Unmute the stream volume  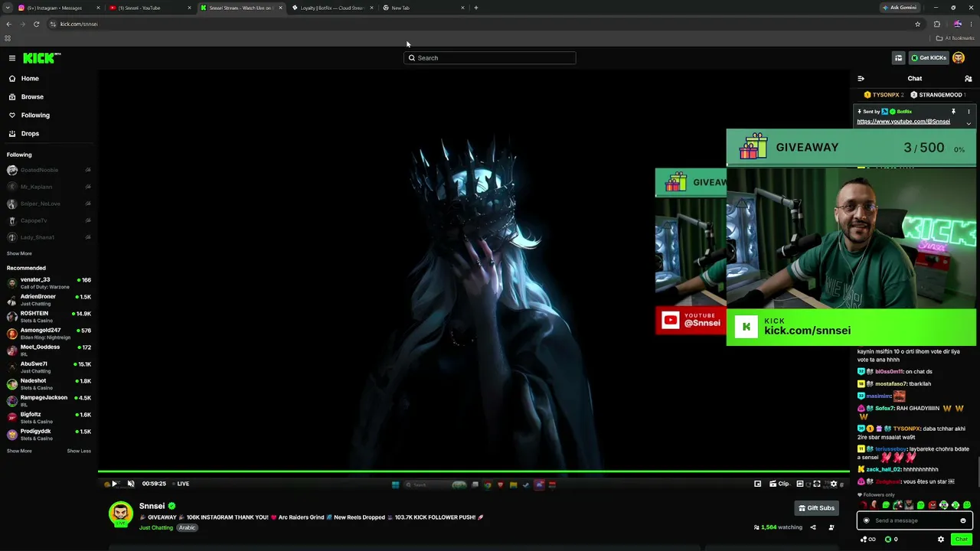pos(131,484)
